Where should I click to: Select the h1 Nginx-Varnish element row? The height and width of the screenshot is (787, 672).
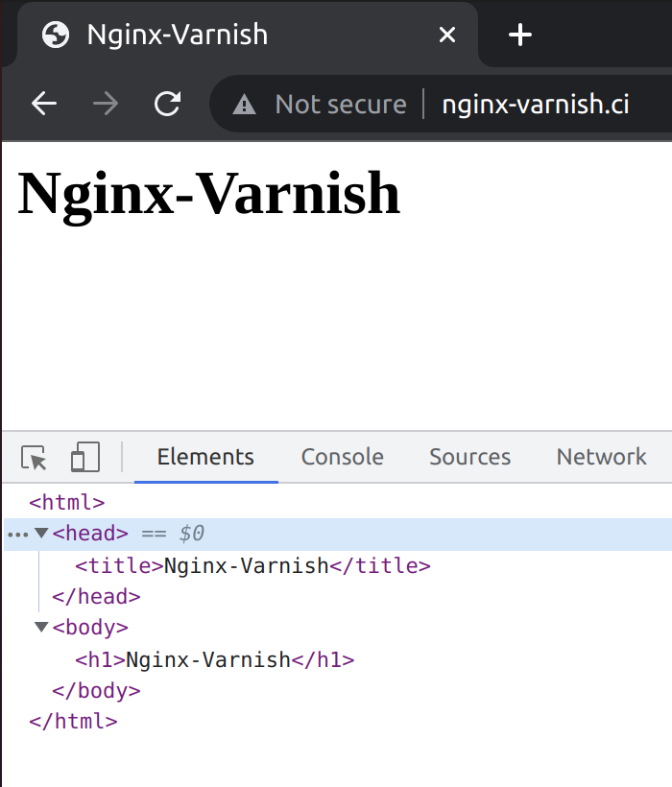tap(215, 660)
